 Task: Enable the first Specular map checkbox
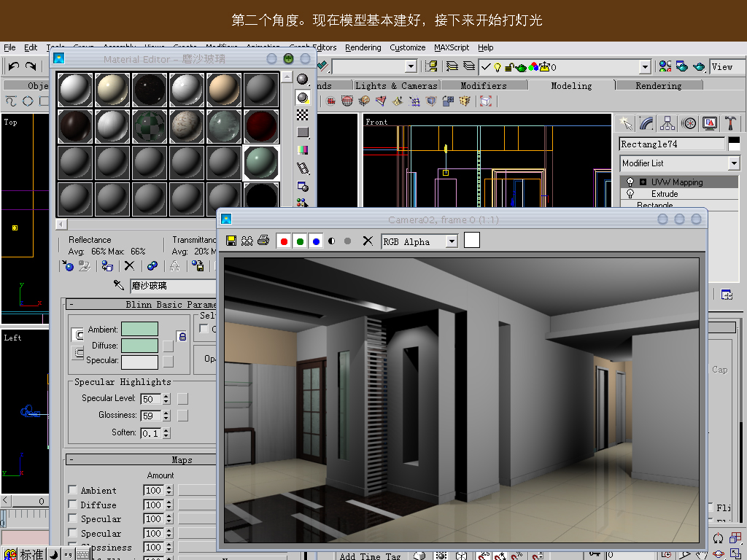point(72,518)
